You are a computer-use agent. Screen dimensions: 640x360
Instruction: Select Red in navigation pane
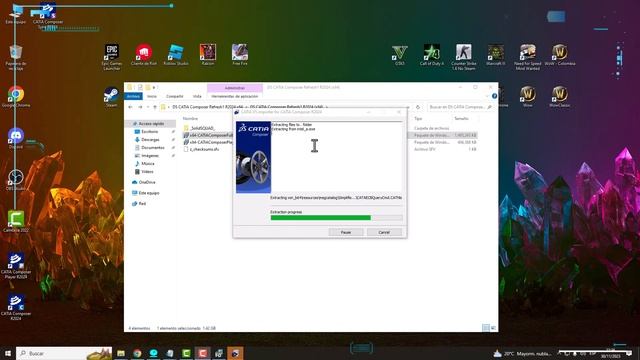[142, 203]
